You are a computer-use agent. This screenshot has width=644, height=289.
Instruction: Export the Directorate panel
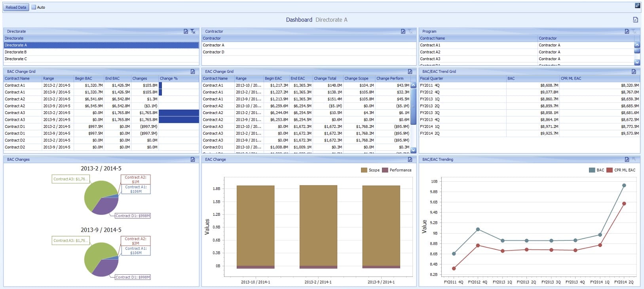click(x=186, y=31)
